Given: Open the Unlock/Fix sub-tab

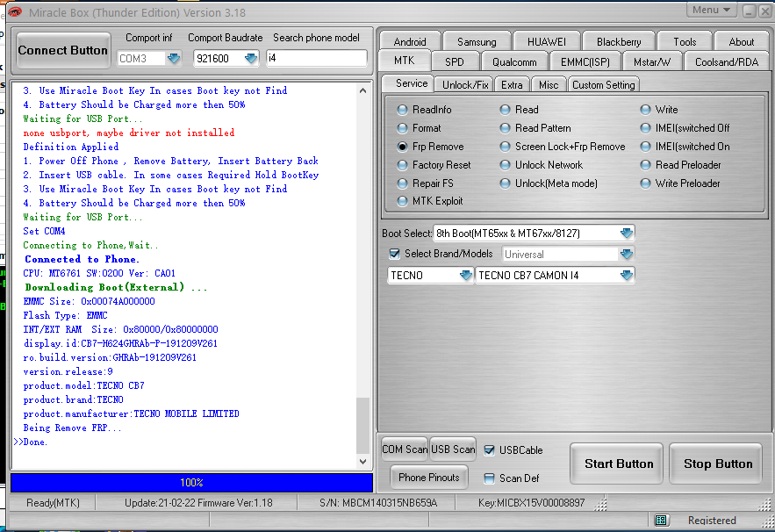Looking at the screenshot, I should coord(464,85).
